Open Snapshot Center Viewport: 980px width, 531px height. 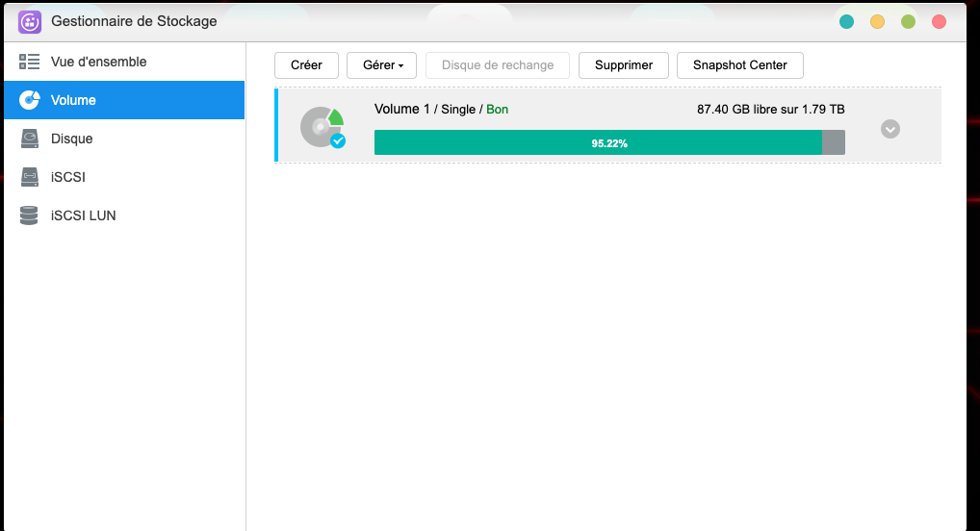[740, 65]
